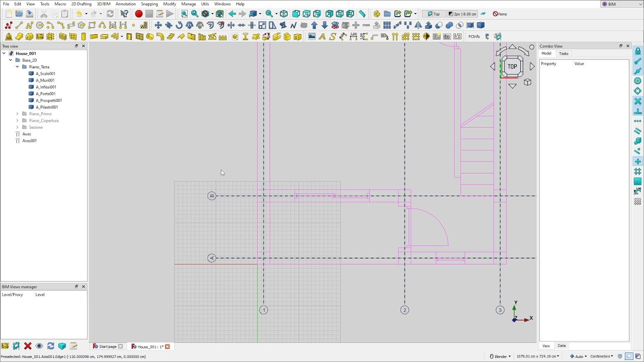Open the 3D/BIM menu
This screenshot has height=362, width=644.
[x=103, y=4]
